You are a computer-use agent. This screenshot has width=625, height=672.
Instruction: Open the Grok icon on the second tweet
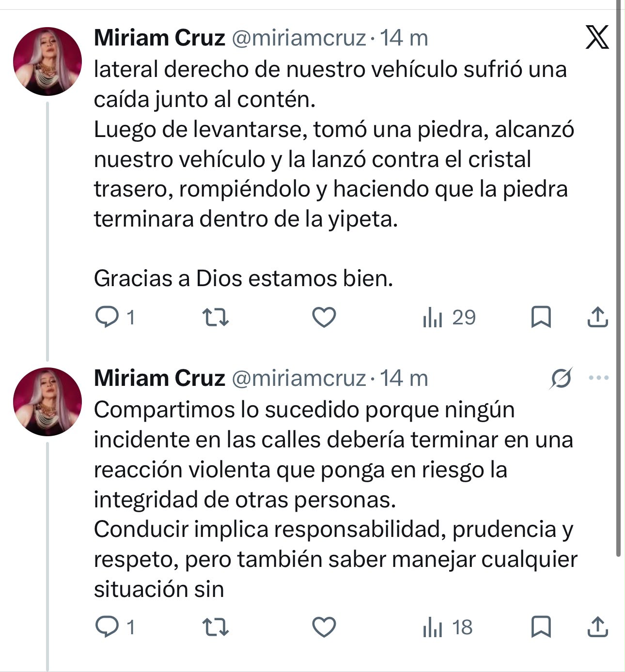coord(561,378)
